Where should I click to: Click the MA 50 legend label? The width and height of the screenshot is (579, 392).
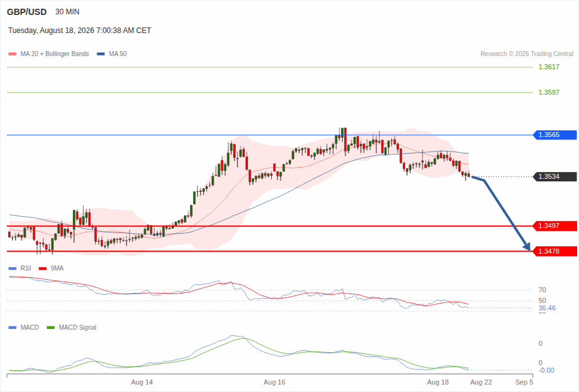coord(118,54)
